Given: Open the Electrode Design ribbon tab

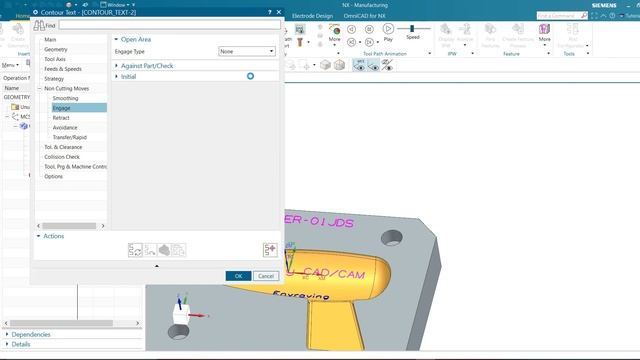Looking at the screenshot, I should (312, 16).
